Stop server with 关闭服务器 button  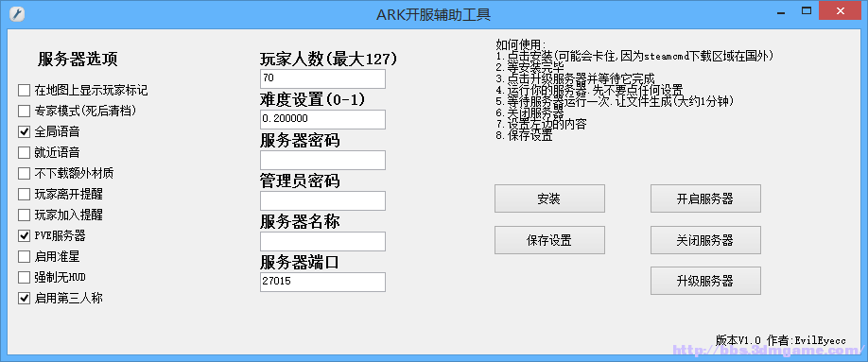coord(705,240)
